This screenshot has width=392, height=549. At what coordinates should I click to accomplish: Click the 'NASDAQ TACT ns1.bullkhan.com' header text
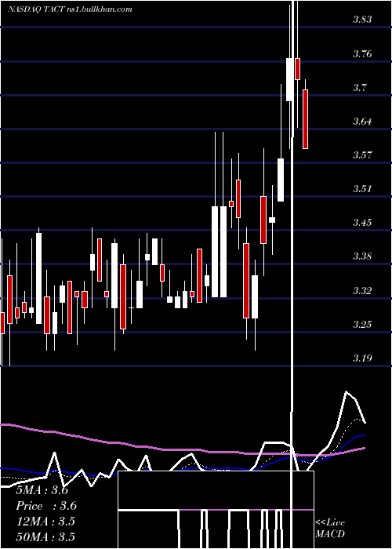[x=70, y=9]
